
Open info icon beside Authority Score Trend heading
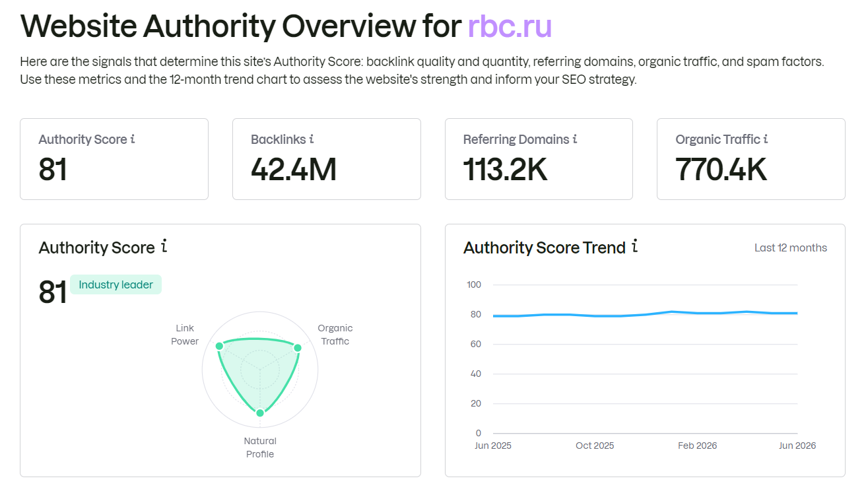click(x=634, y=247)
